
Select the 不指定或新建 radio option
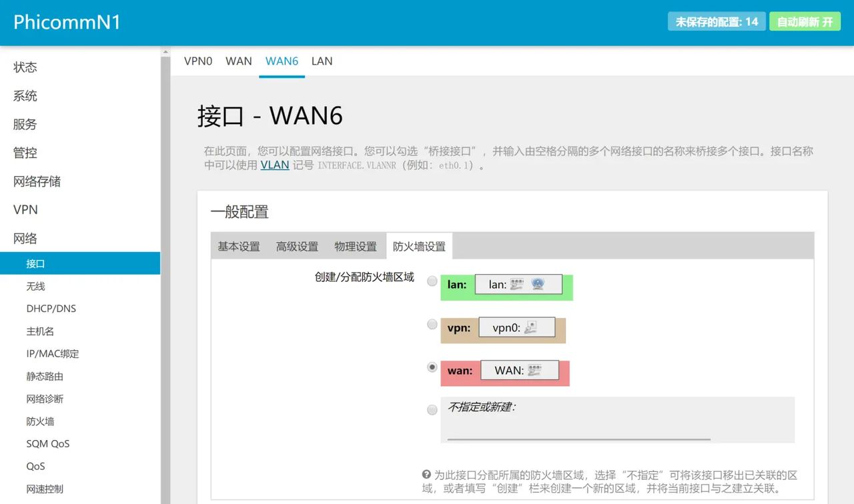point(432,409)
